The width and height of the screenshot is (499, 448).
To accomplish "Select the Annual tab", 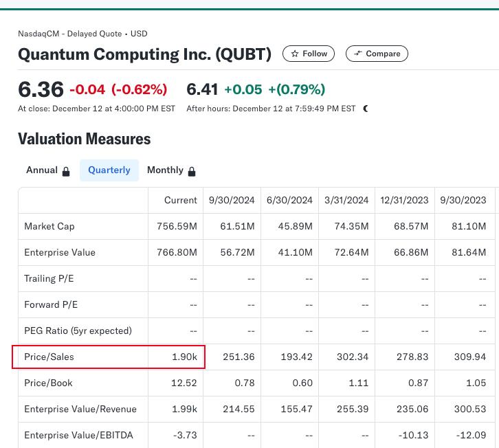I will tap(42, 170).
